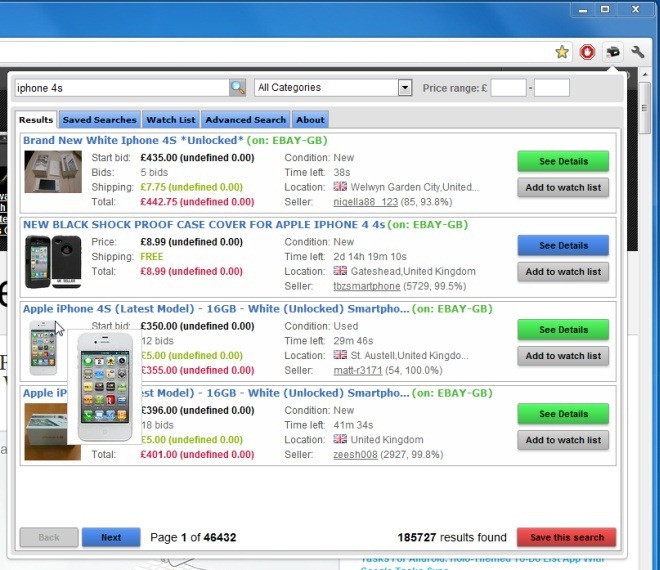
Task: Open seller tbzsmartphone profile
Action: point(367,286)
